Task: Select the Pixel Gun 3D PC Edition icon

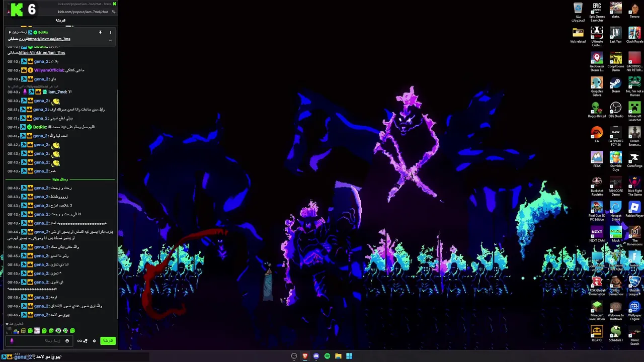Action: 597,212
